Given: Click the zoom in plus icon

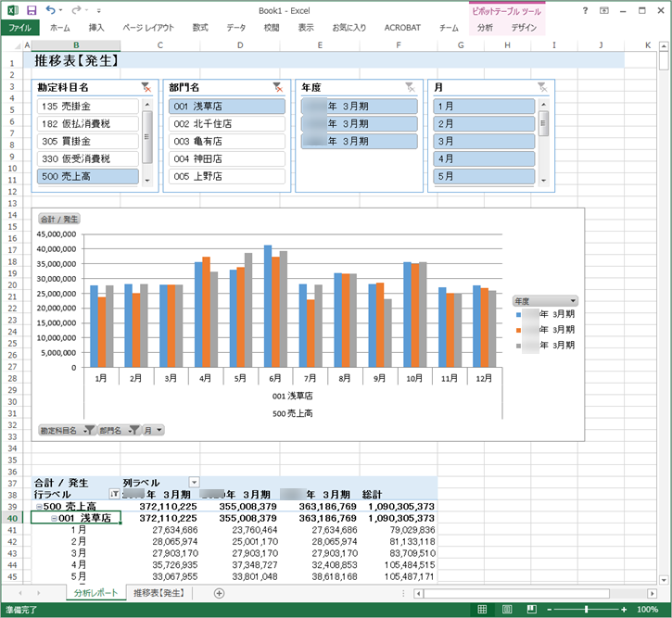Looking at the screenshot, I should 624,610.
